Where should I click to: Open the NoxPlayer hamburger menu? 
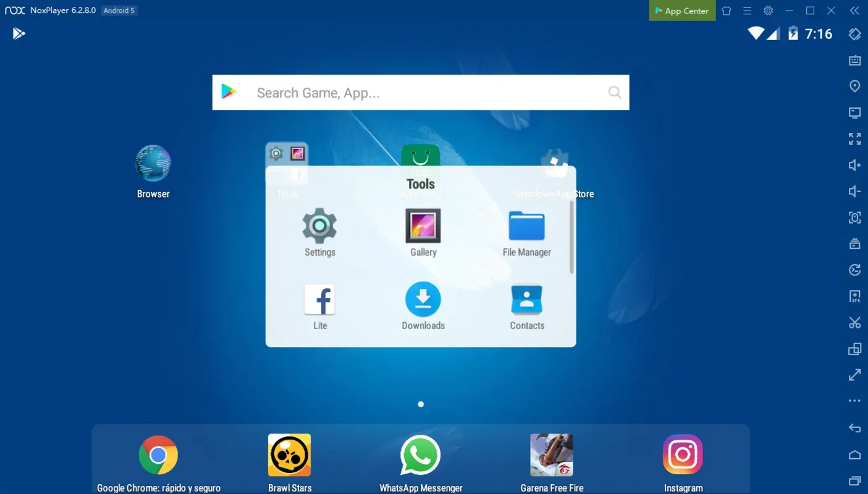pyautogui.click(x=747, y=10)
